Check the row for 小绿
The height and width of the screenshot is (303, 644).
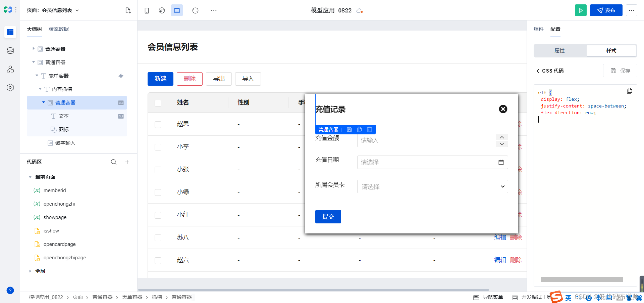click(x=158, y=192)
